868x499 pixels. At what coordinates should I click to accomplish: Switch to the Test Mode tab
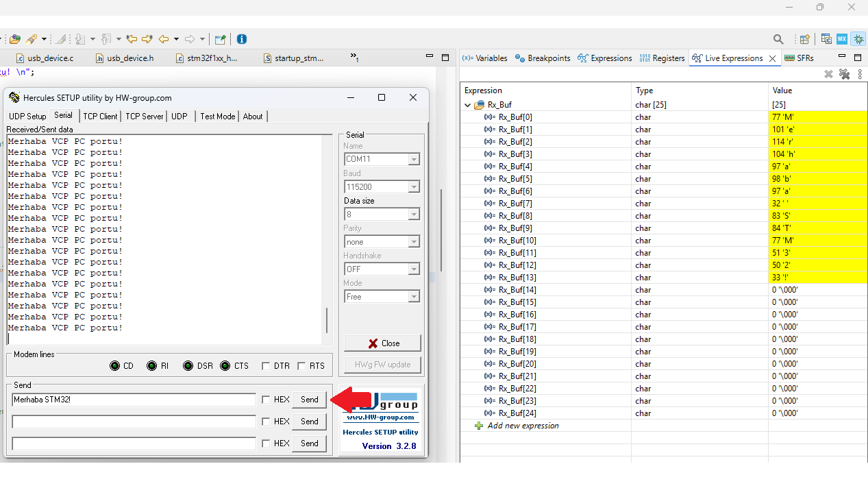[217, 117]
